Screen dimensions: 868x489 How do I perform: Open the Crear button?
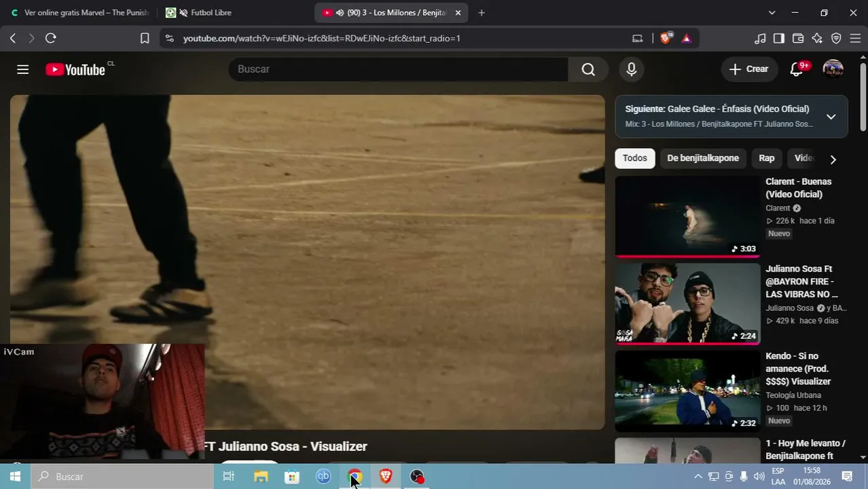749,69
